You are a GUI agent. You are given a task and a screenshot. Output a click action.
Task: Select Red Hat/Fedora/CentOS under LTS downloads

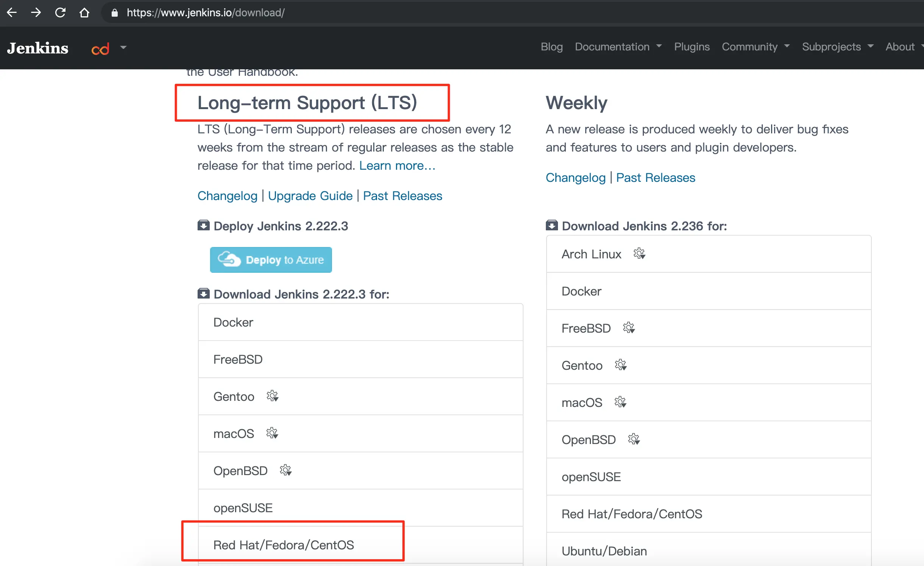pyautogui.click(x=284, y=545)
